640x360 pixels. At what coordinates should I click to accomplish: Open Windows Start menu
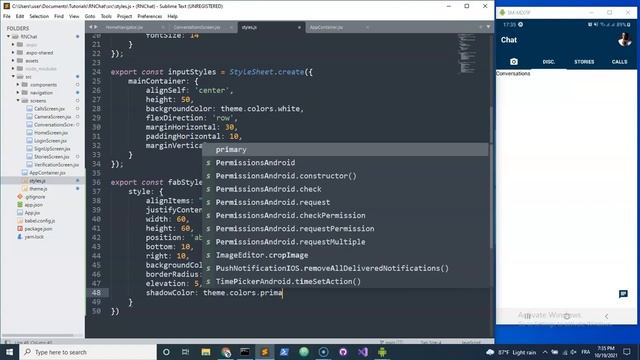point(9,352)
